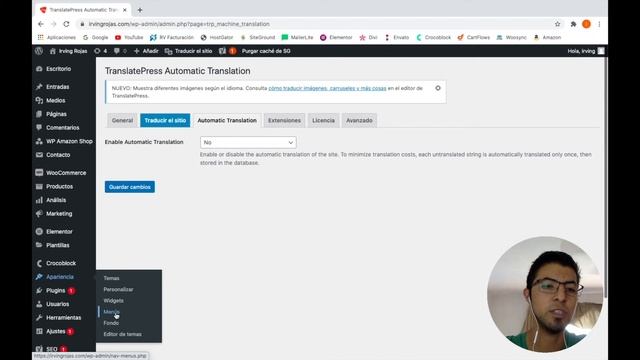Open a new browser tab
The image size is (640, 360).
(140, 10)
